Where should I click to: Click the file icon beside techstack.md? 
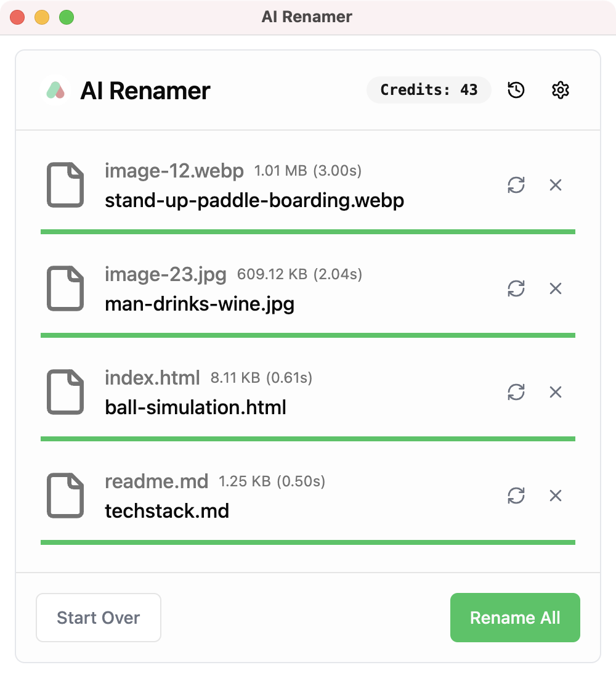[65, 495]
